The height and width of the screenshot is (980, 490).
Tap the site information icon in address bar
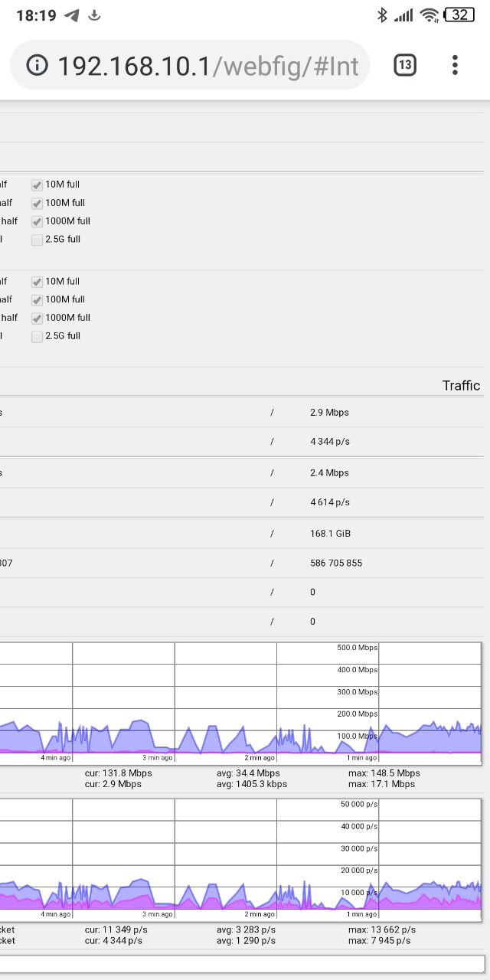[x=37, y=66]
